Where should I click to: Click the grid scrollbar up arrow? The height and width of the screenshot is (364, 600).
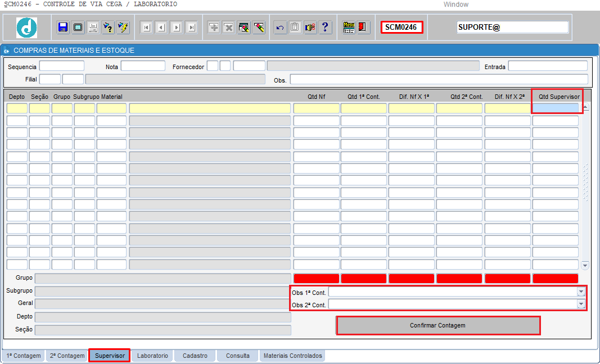pos(585,107)
